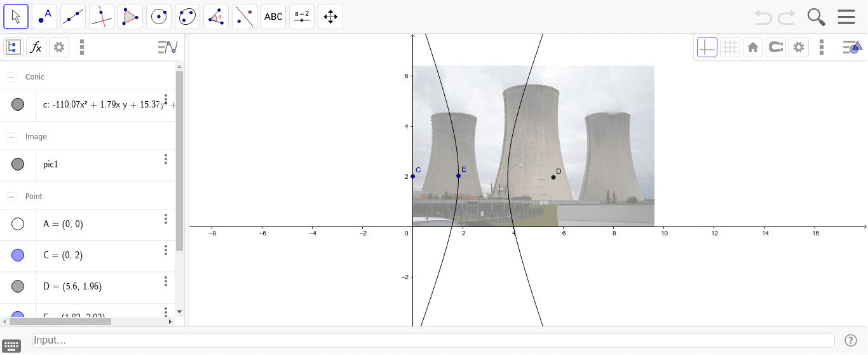Collapse the Point group
Image resolution: width=868 pixels, height=355 pixels.
click(x=11, y=197)
